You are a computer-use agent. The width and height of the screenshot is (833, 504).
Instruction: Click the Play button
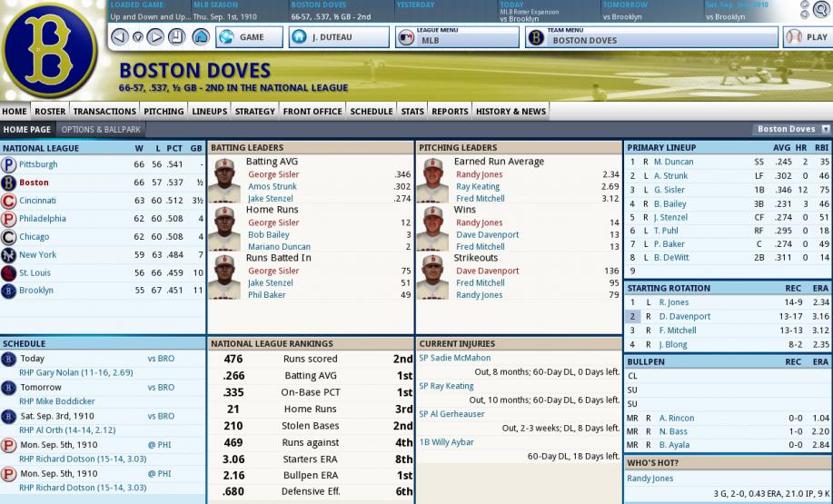pyautogui.click(x=808, y=37)
